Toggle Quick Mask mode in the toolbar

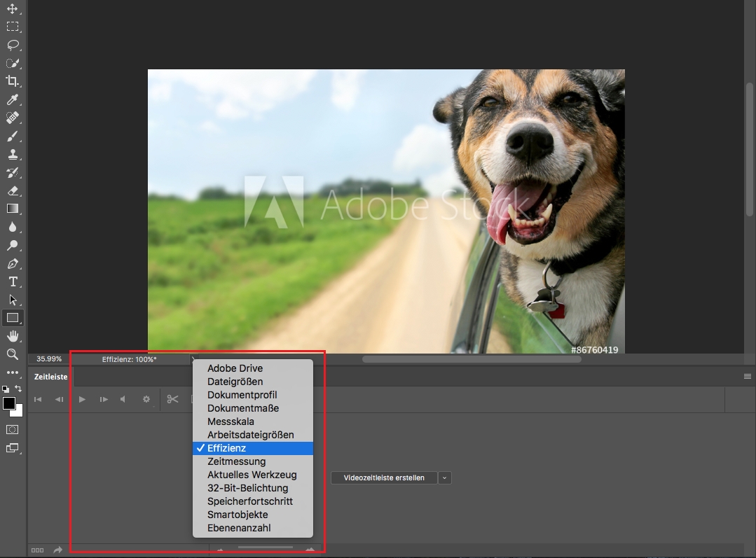point(12,430)
